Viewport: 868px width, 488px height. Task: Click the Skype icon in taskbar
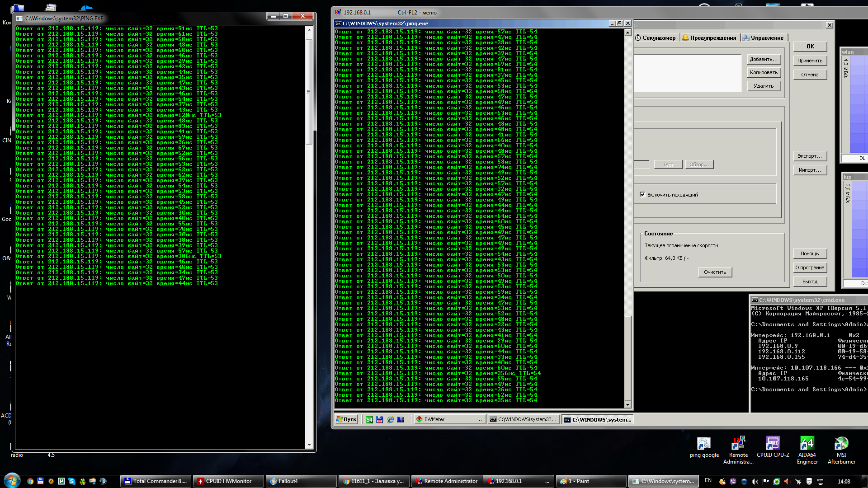coord(72,481)
